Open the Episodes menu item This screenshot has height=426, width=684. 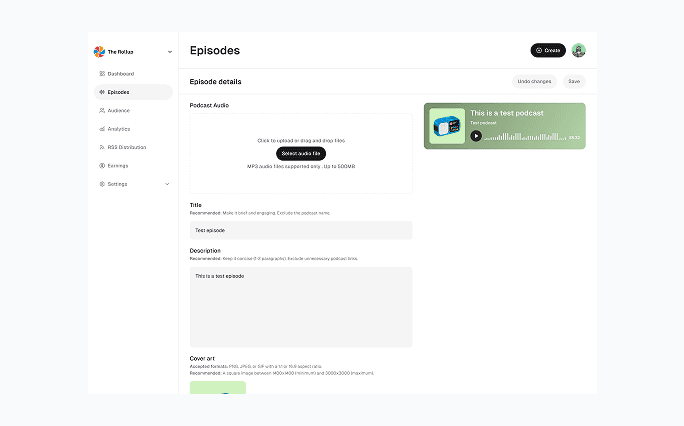pos(119,92)
